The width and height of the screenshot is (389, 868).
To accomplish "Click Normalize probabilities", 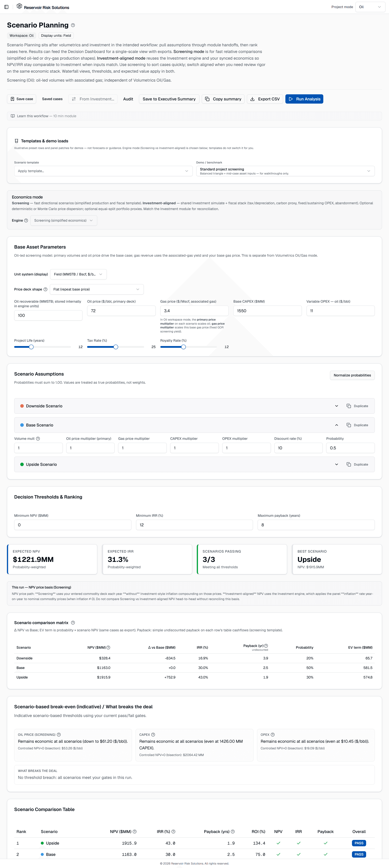I will 352,375.
